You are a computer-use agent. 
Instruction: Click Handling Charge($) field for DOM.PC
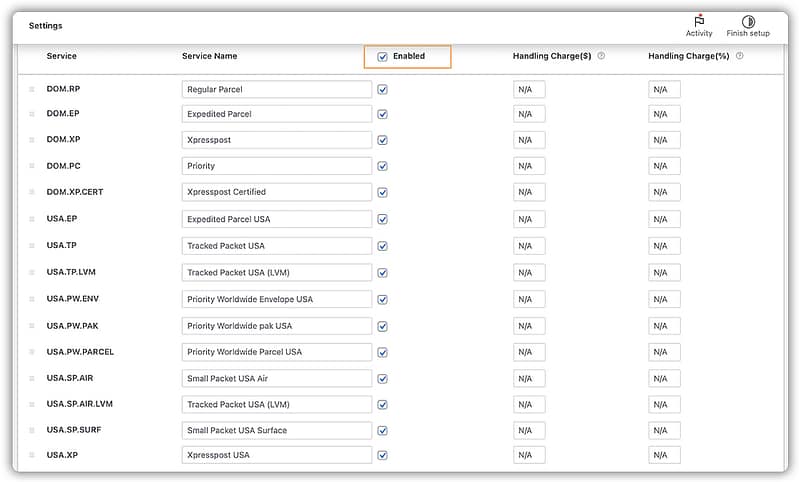529,166
